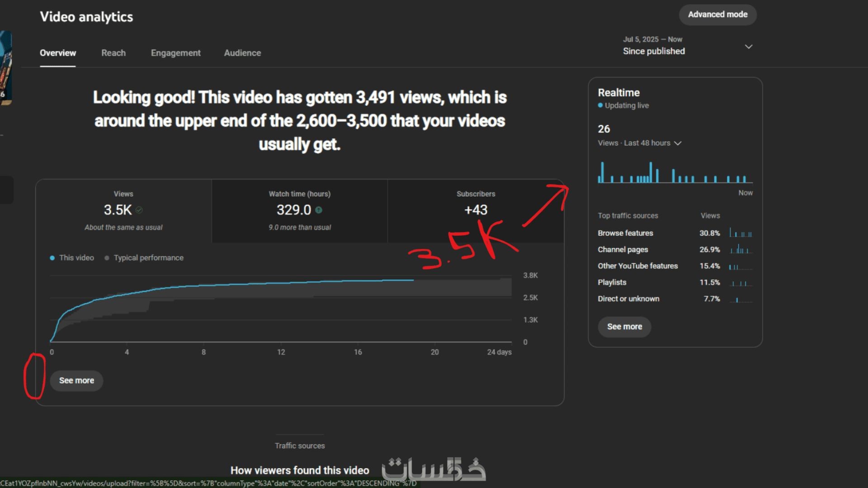Select the Subscribers metric card
The height and width of the screenshot is (488, 868).
coord(476,211)
